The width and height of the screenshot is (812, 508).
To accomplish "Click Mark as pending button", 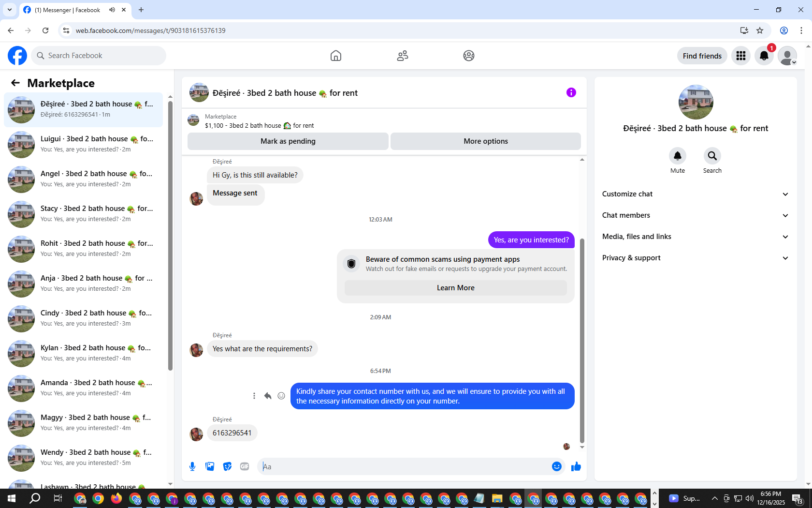I will pyautogui.click(x=288, y=141).
